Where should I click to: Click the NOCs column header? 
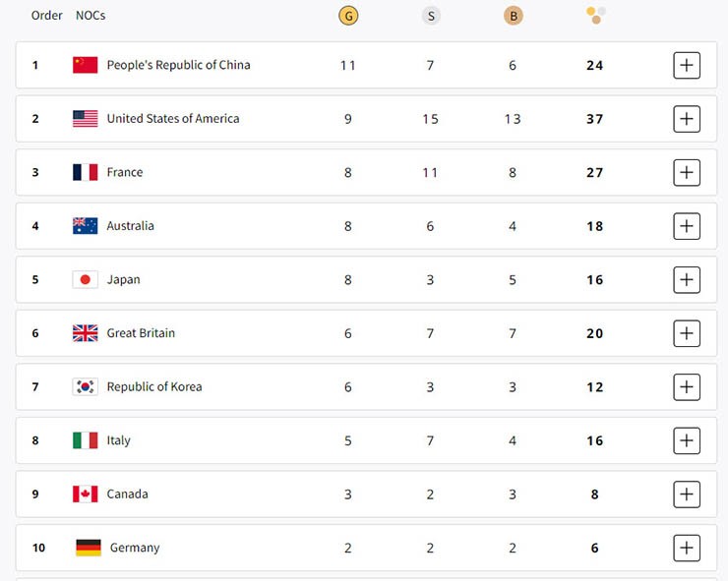click(x=91, y=16)
